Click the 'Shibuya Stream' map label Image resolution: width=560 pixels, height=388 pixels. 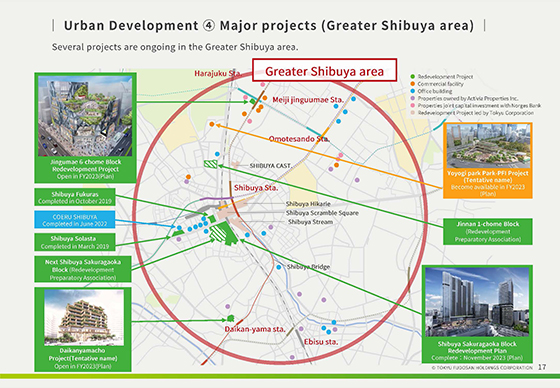pos(310,222)
